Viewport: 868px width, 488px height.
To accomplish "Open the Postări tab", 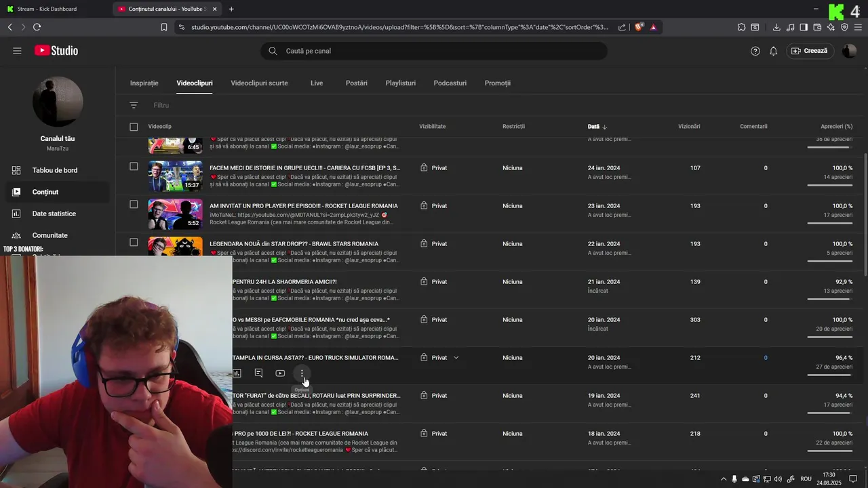I will click(357, 83).
